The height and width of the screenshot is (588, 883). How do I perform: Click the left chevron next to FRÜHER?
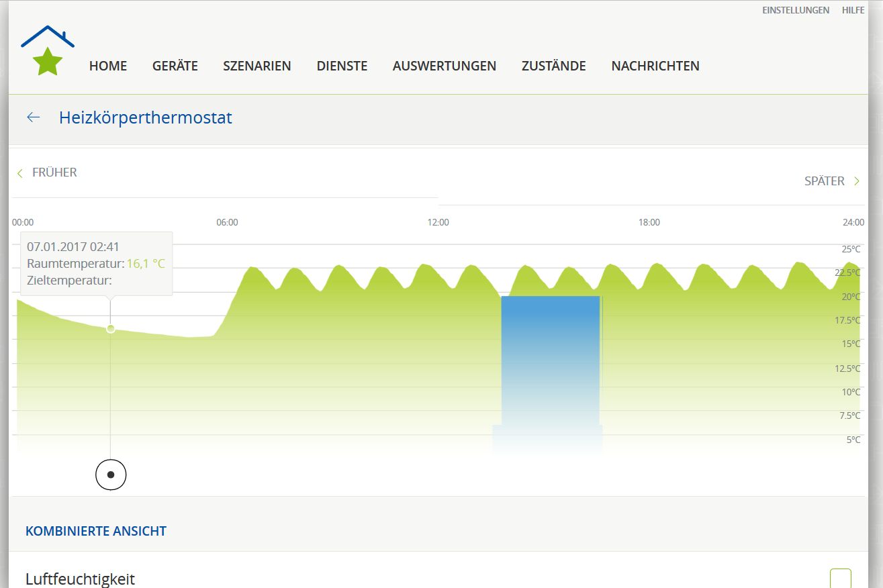pyautogui.click(x=20, y=173)
